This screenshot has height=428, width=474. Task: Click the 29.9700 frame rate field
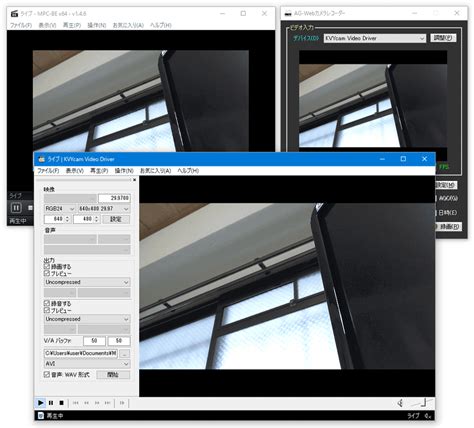114,198
